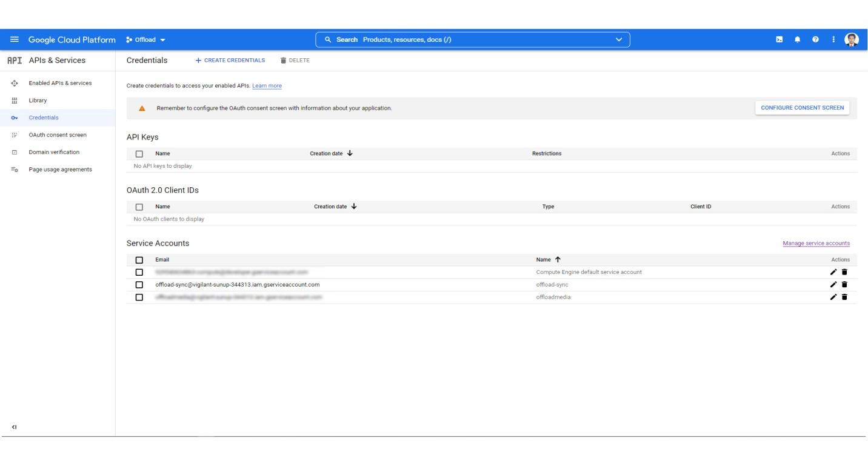Go to Enabled APIs & services

coord(58,83)
